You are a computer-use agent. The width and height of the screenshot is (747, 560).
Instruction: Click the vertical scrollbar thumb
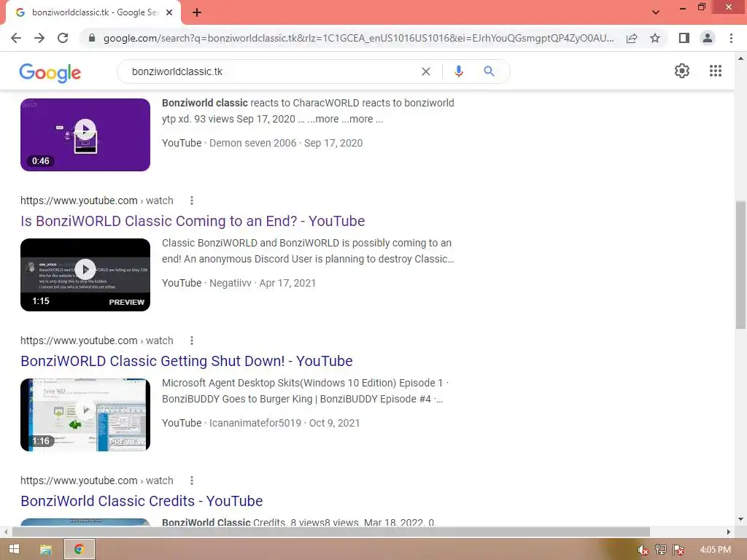click(x=740, y=265)
